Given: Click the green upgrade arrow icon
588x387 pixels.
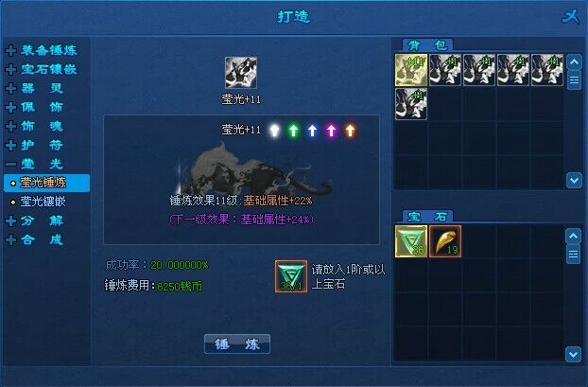Looking at the screenshot, I should (294, 131).
